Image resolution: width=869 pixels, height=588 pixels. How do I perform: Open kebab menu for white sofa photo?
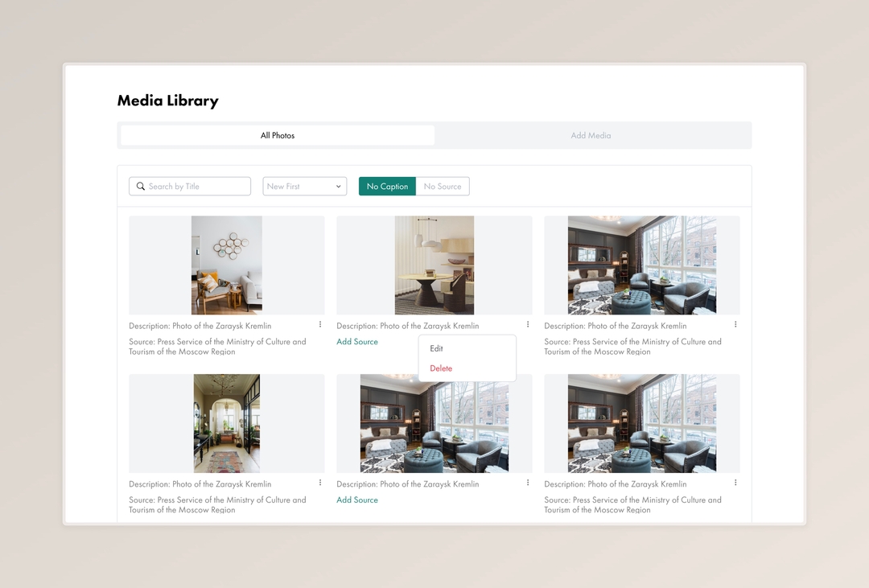point(319,324)
